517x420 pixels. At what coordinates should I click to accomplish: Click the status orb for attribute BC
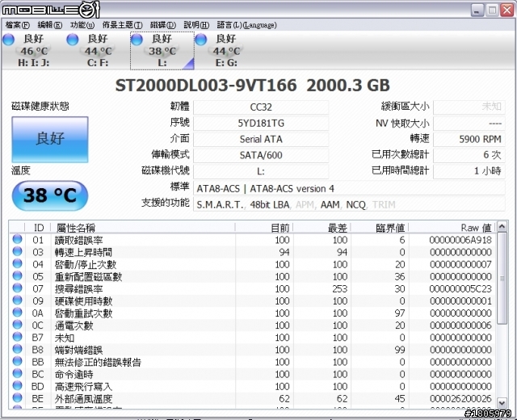pos(17,373)
